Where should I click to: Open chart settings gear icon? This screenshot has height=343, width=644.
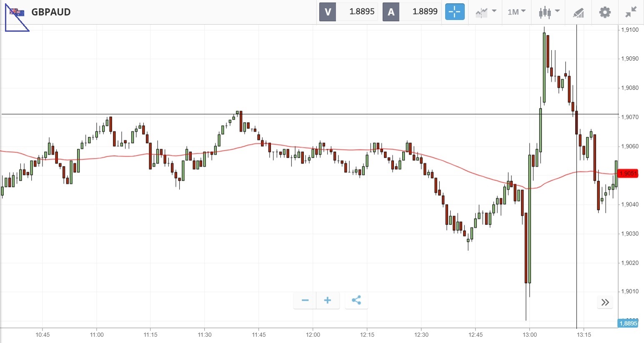coord(605,12)
